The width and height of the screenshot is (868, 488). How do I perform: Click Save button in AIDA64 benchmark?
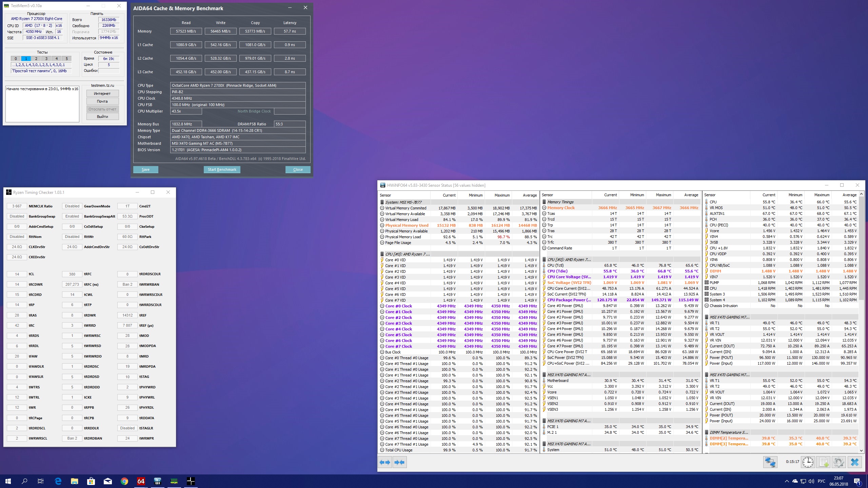(x=145, y=169)
